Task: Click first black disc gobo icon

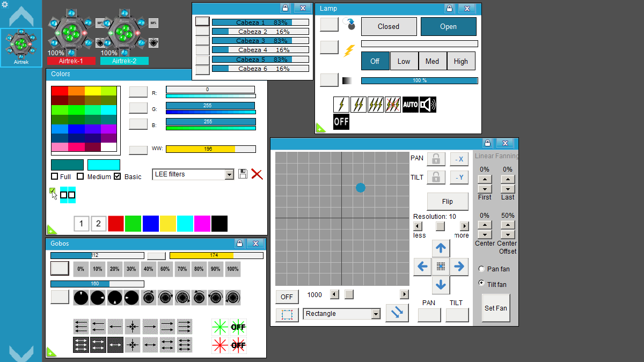Action: [81, 298]
